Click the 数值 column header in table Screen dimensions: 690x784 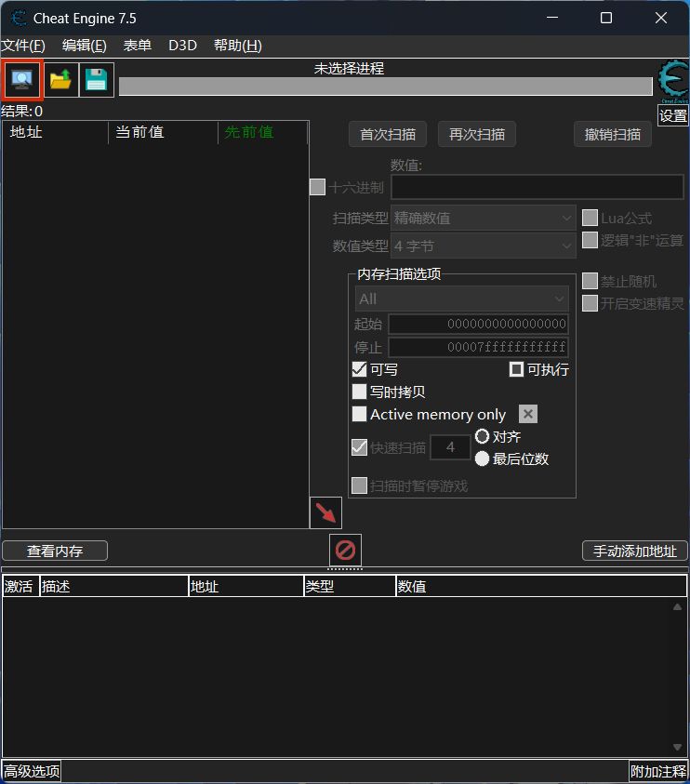(541, 586)
